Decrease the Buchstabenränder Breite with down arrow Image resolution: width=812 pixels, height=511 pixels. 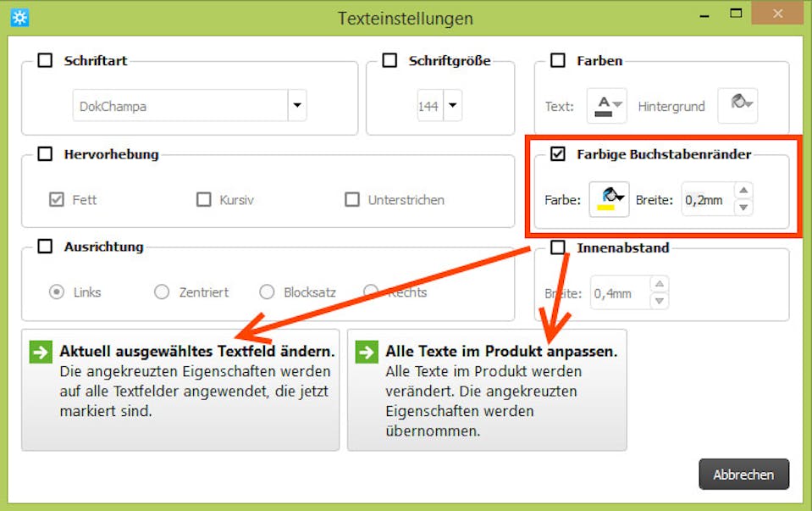click(743, 208)
